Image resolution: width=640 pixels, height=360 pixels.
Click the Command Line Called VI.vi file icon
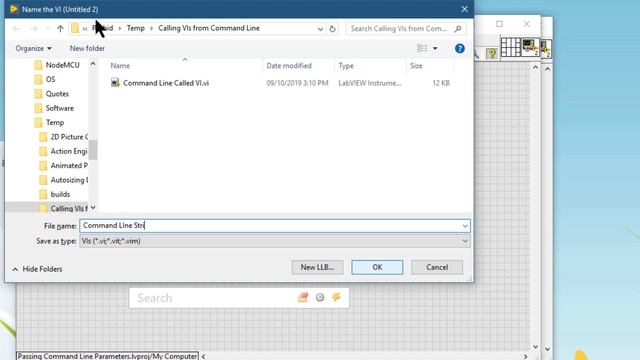coord(115,83)
